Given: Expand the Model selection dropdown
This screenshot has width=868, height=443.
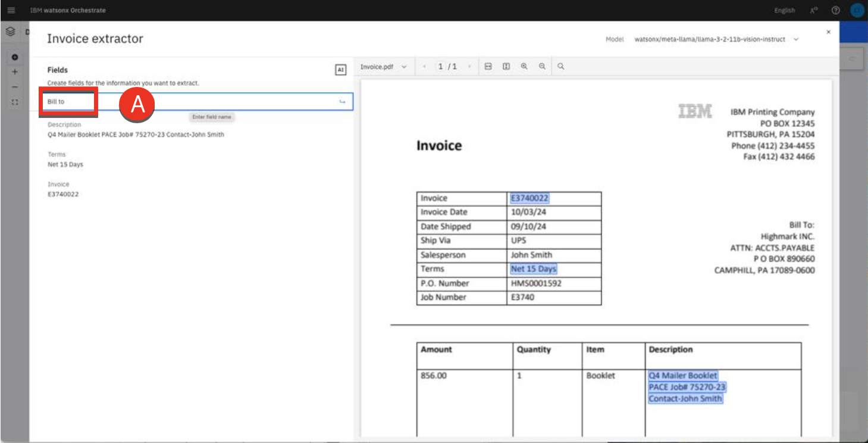Looking at the screenshot, I should pyautogui.click(x=795, y=39).
